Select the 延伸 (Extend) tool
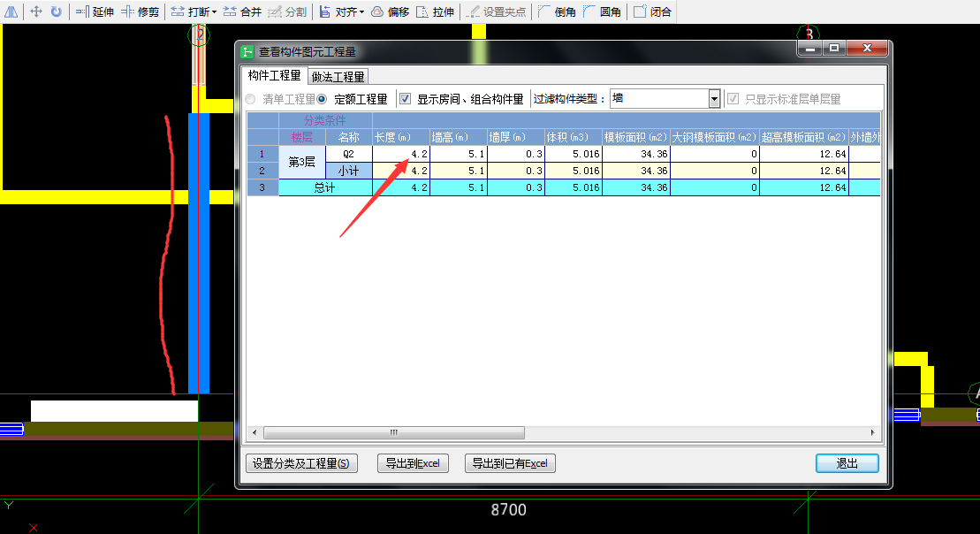 [95, 11]
